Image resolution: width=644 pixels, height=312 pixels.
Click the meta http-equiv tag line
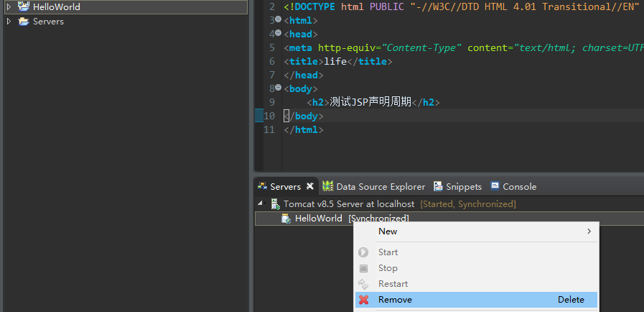point(464,47)
